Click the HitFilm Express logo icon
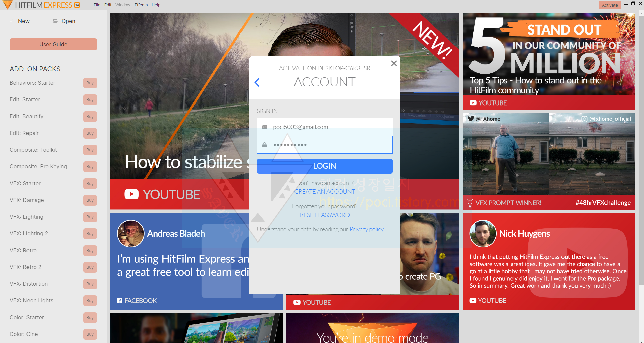 7,5
